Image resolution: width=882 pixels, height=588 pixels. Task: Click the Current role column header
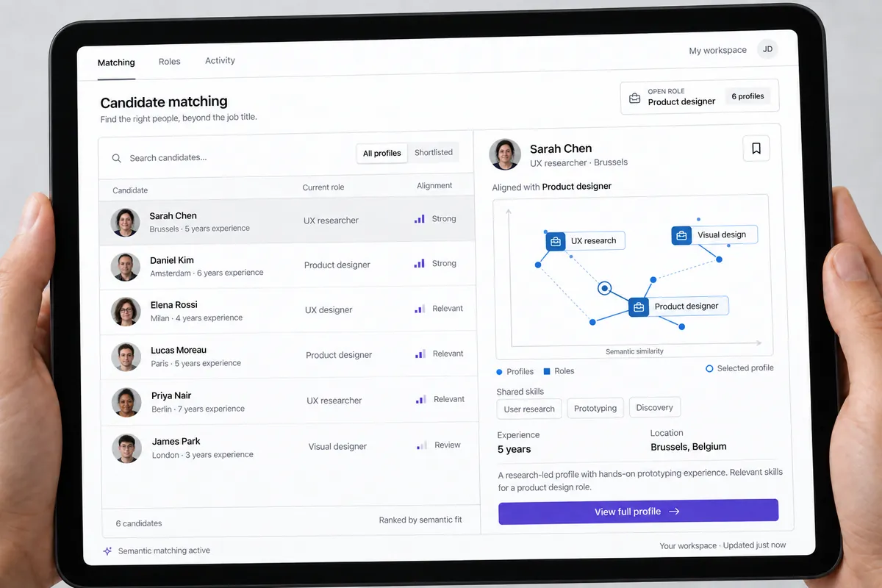(x=323, y=187)
